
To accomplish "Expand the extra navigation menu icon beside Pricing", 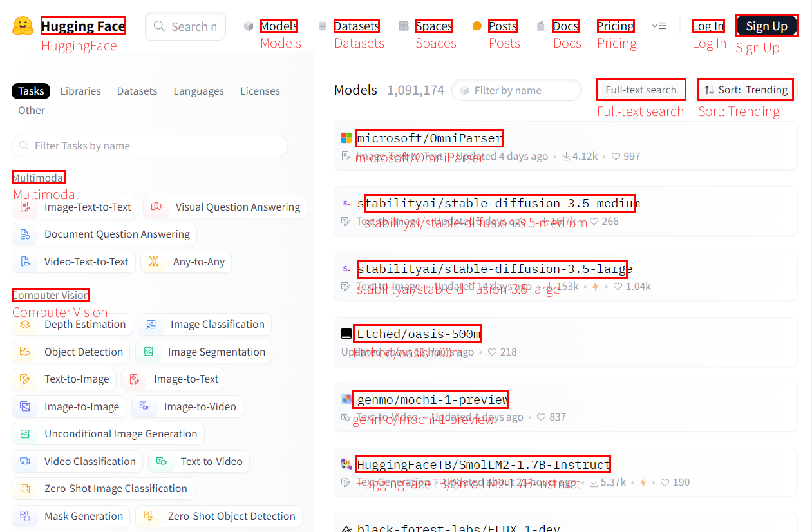I will point(659,26).
